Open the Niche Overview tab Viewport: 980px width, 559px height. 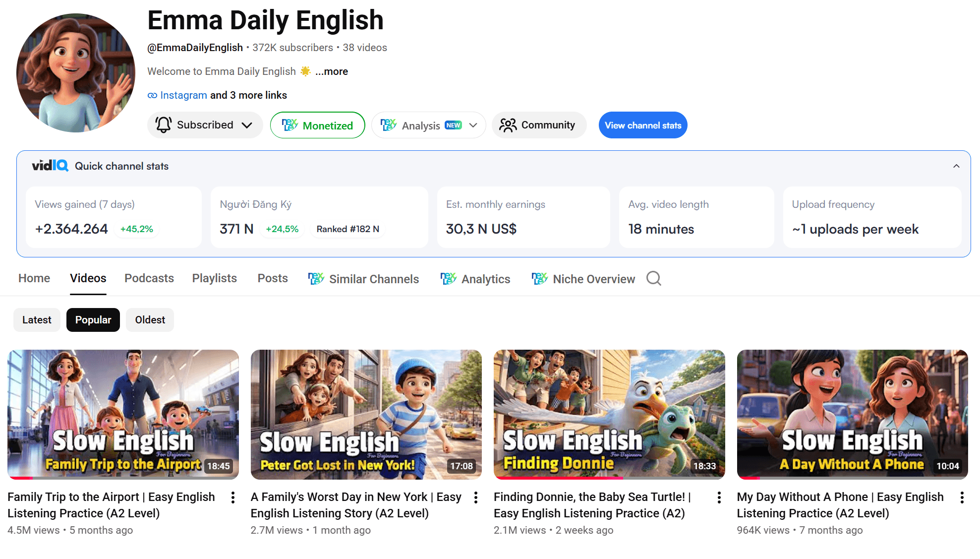pyautogui.click(x=583, y=279)
